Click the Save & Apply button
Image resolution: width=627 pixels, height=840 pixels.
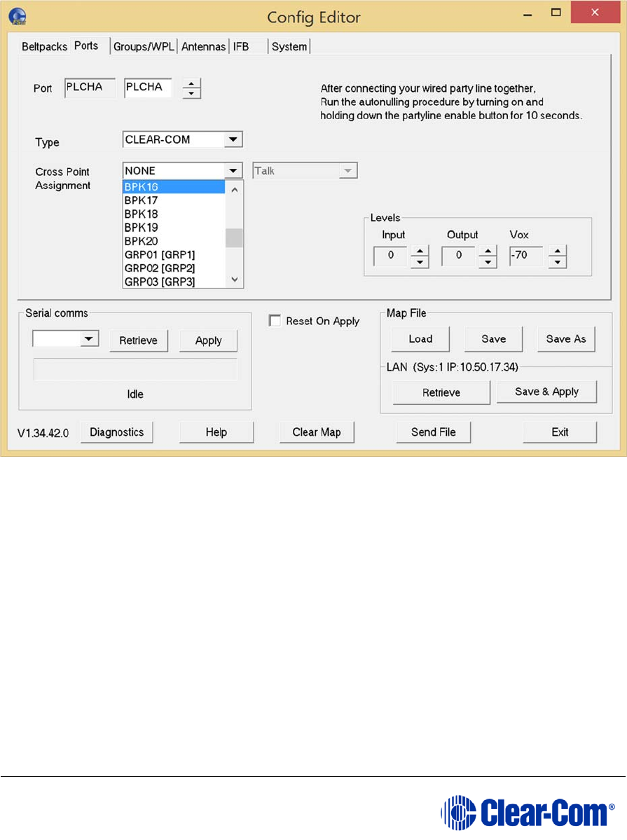546,392
